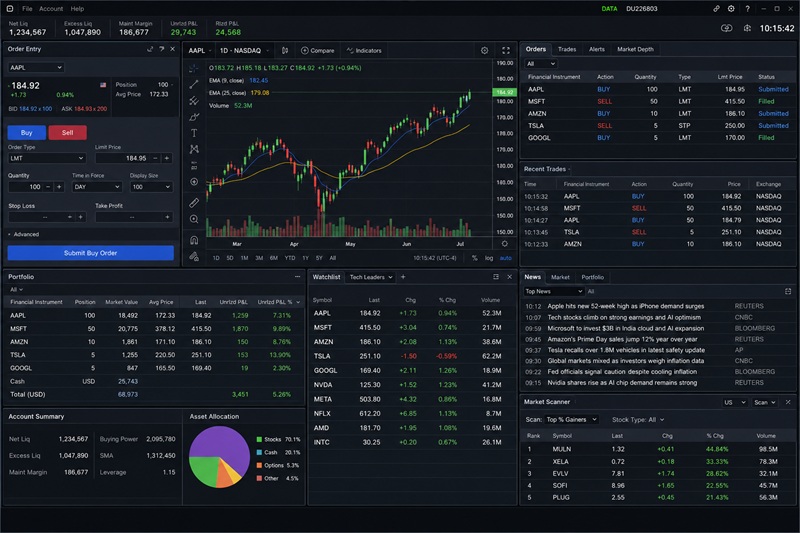Open the AAPL chart symbol dropdown

click(x=199, y=50)
